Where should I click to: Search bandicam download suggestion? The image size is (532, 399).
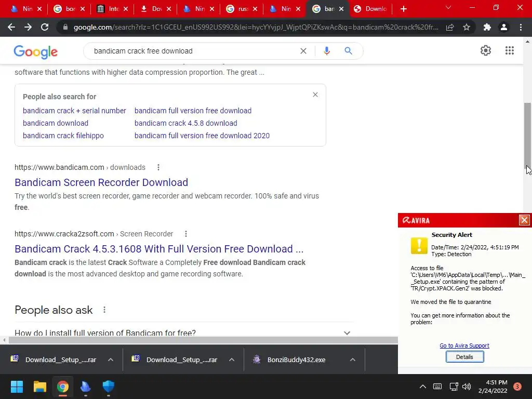coord(55,123)
